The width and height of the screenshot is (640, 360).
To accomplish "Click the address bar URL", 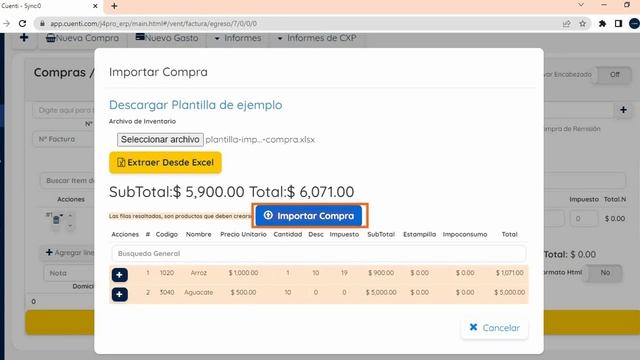I will 153,24.
